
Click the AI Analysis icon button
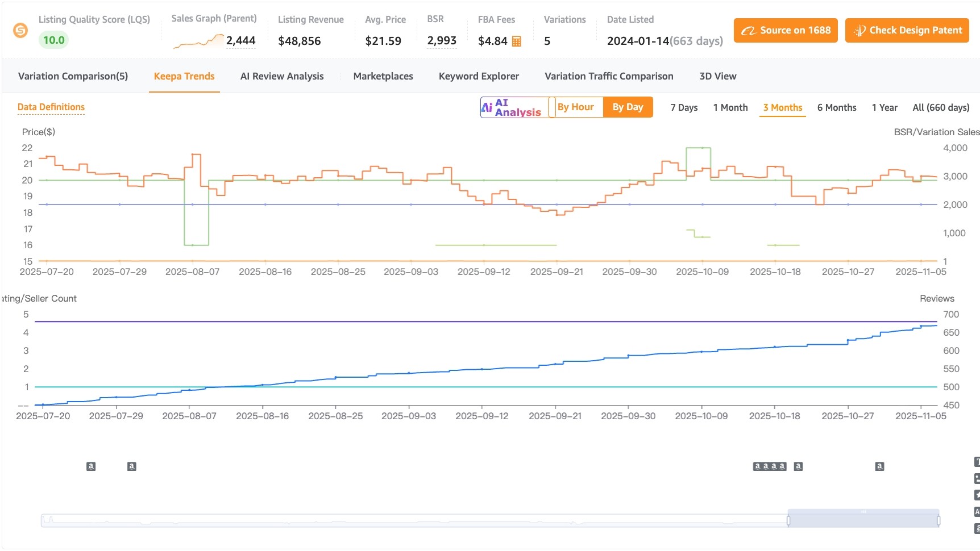click(x=487, y=107)
